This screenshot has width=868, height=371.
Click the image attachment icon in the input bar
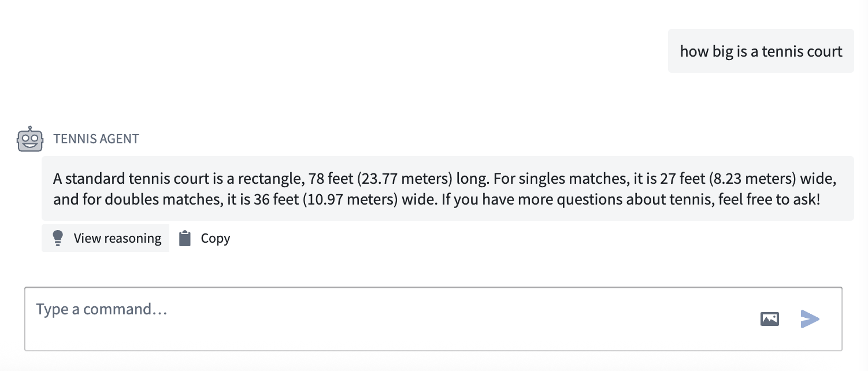pos(770,318)
